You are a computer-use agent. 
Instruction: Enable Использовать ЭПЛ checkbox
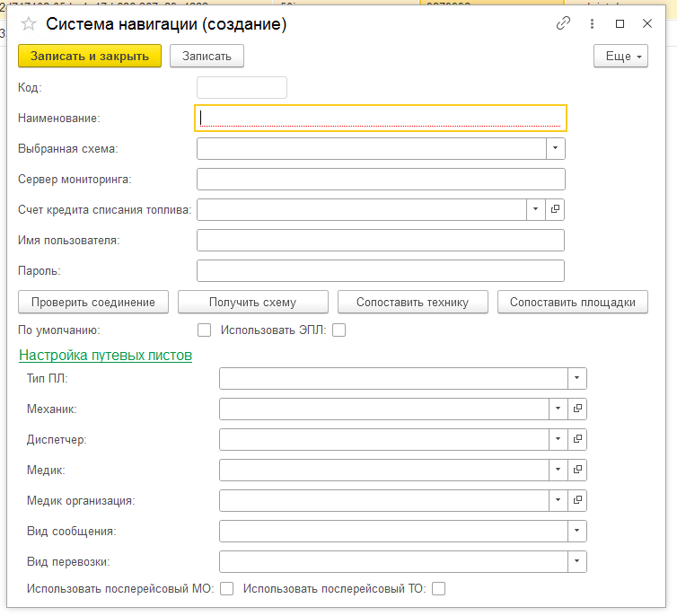tap(338, 330)
